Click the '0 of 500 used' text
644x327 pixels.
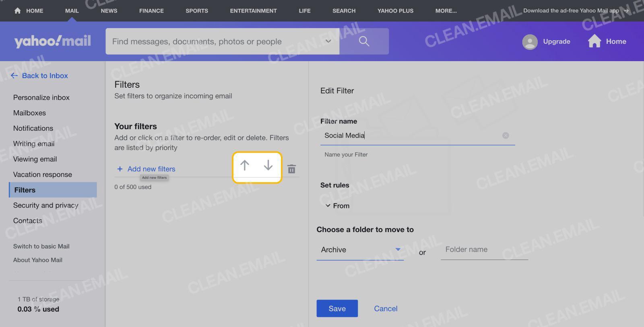pyautogui.click(x=133, y=187)
